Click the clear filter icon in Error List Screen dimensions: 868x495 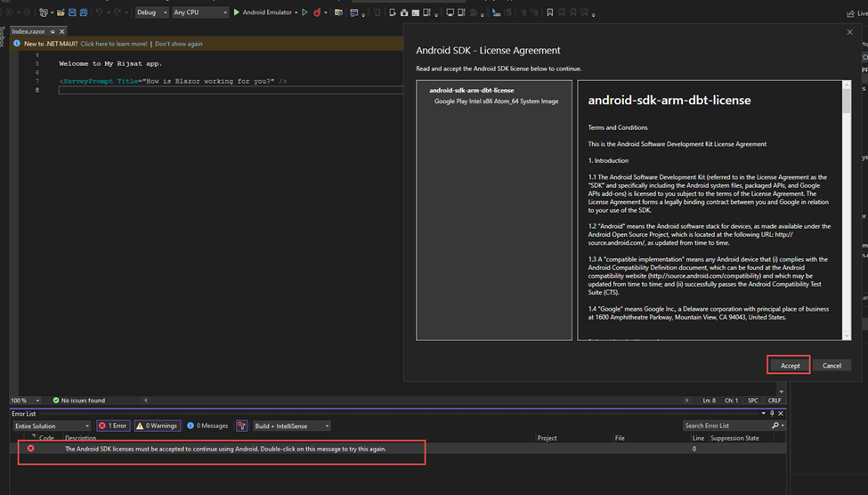(x=241, y=426)
